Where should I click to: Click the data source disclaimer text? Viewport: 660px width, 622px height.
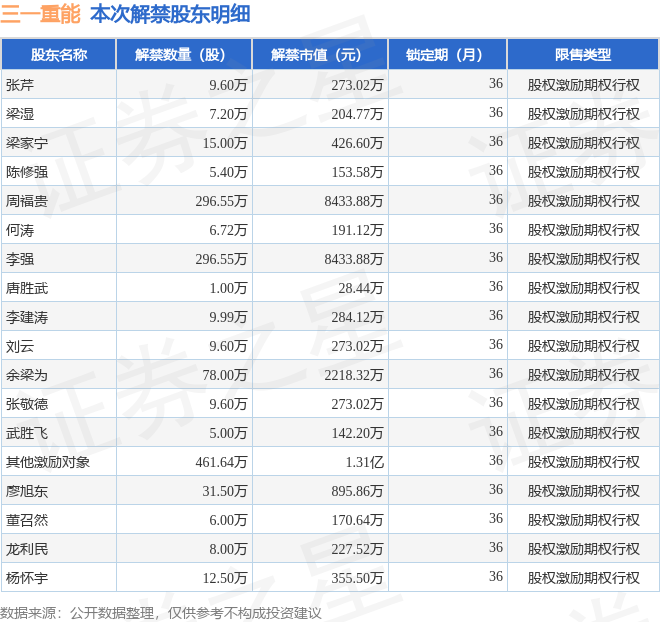coord(160,613)
